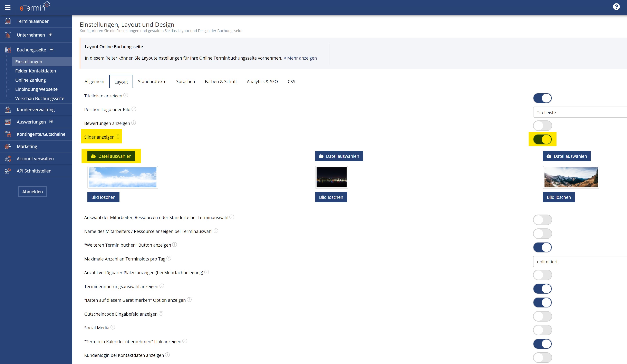The image size is (627, 364).
Task: Enable Auswahl der Mitarbeiter toggle
Action: click(x=542, y=220)
